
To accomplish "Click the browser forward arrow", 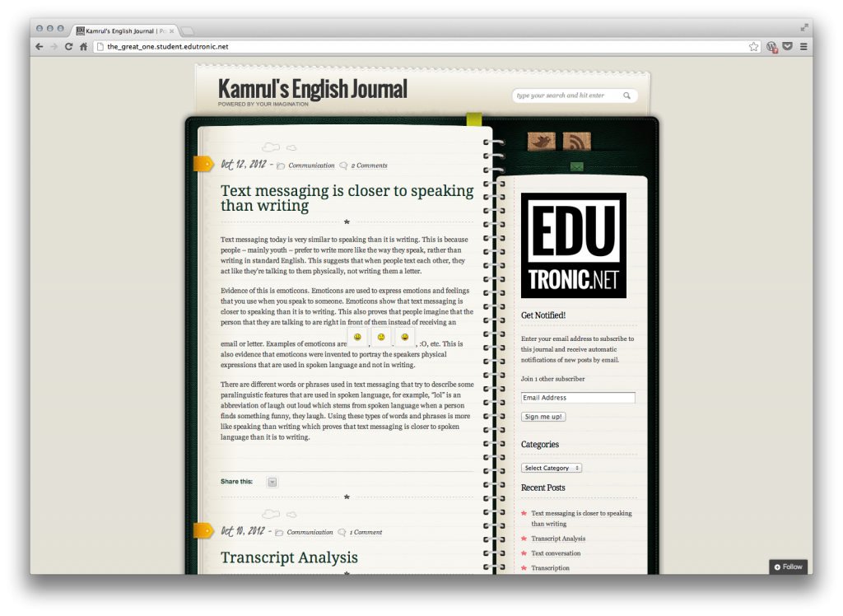I will coord(54,47).
